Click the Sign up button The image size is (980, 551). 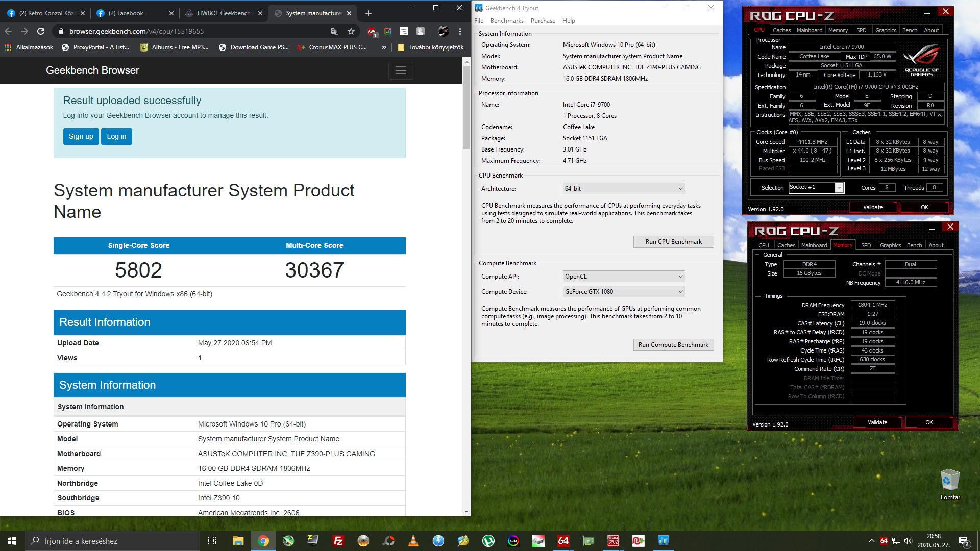coord(81,136)
